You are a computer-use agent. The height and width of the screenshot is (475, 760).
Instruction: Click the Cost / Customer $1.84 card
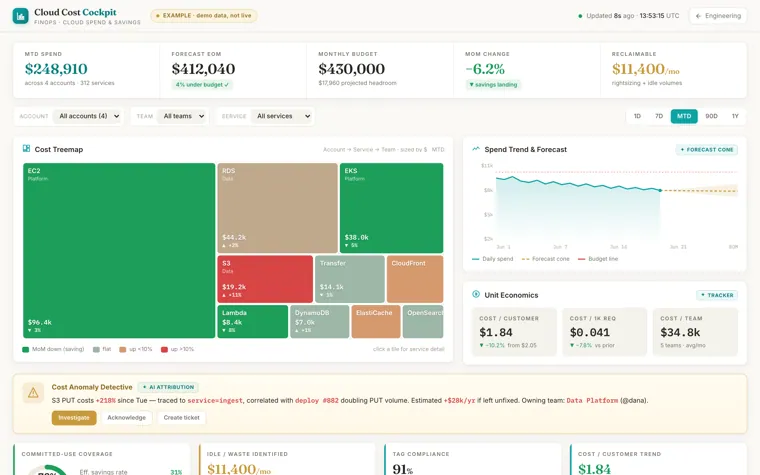[x=514, y=332]
